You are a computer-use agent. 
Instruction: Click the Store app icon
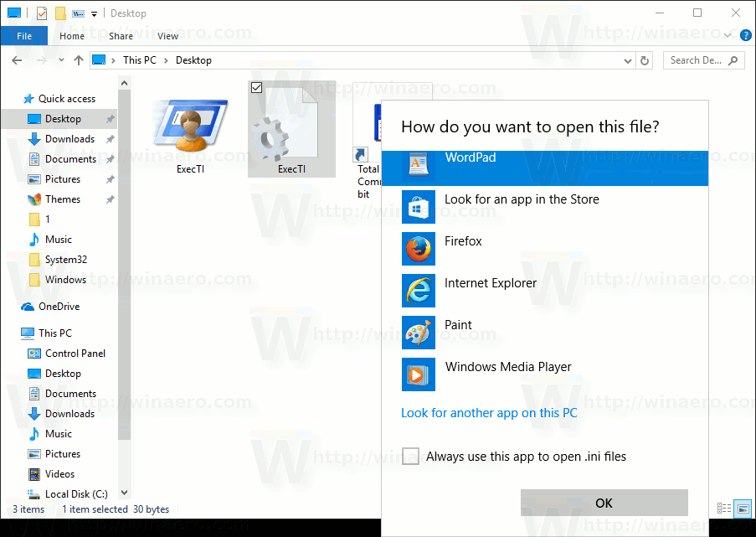coord(418,207)
